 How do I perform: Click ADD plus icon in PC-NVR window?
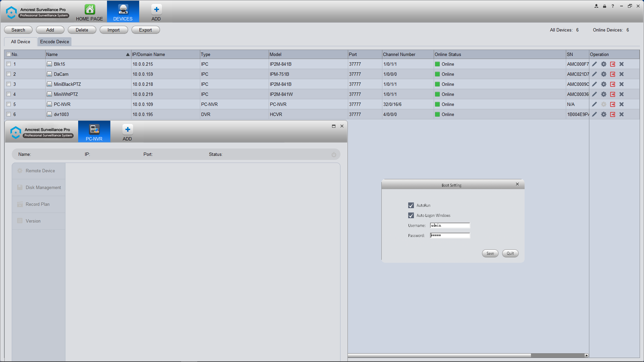[127, 129]
